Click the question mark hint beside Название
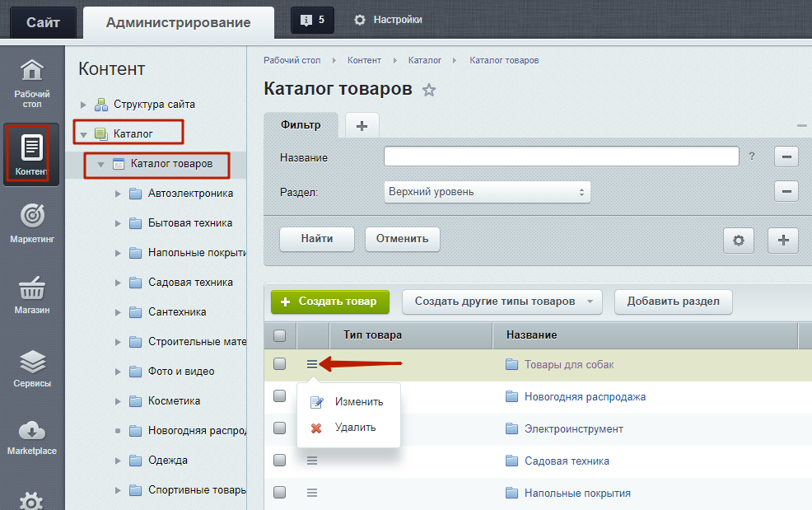This screenshot has height=510, width=812. pos(751,156)
